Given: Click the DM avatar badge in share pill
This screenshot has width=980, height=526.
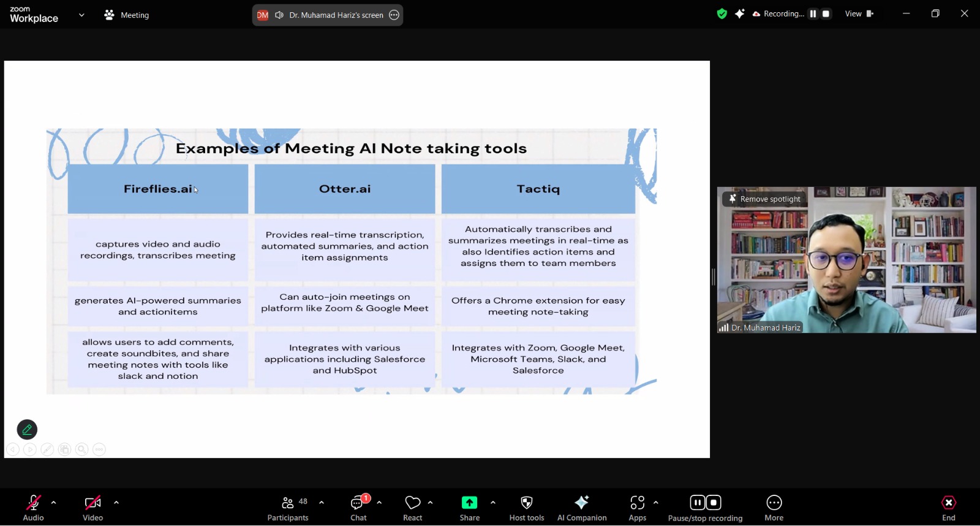Looking at the screenshot, I should [263, 15].
